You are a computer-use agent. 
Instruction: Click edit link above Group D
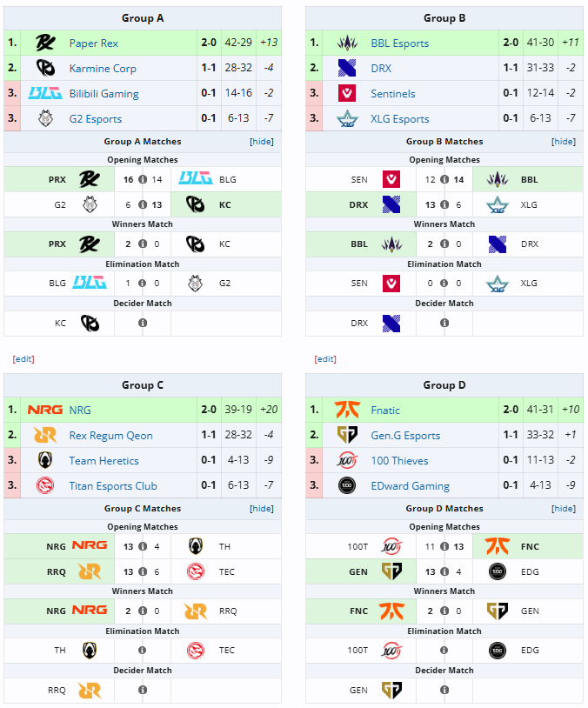[x=325, y=359]
